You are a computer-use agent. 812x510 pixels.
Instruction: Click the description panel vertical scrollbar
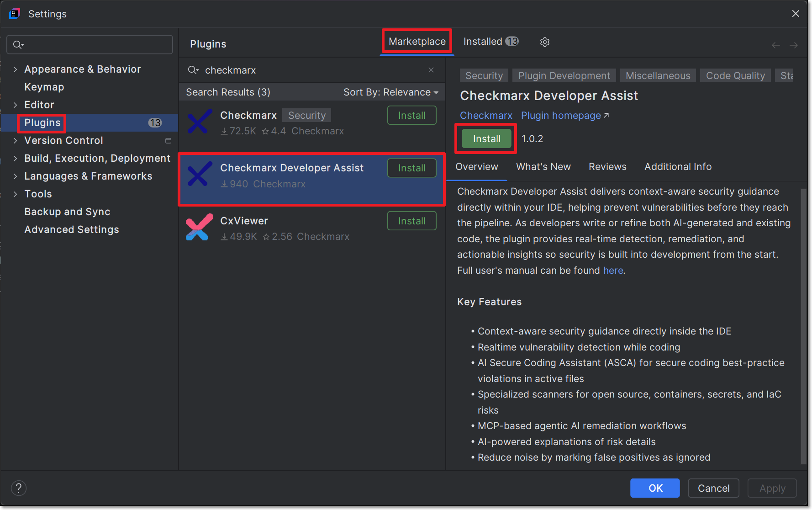pyautogui.click(x=803, y=327)
